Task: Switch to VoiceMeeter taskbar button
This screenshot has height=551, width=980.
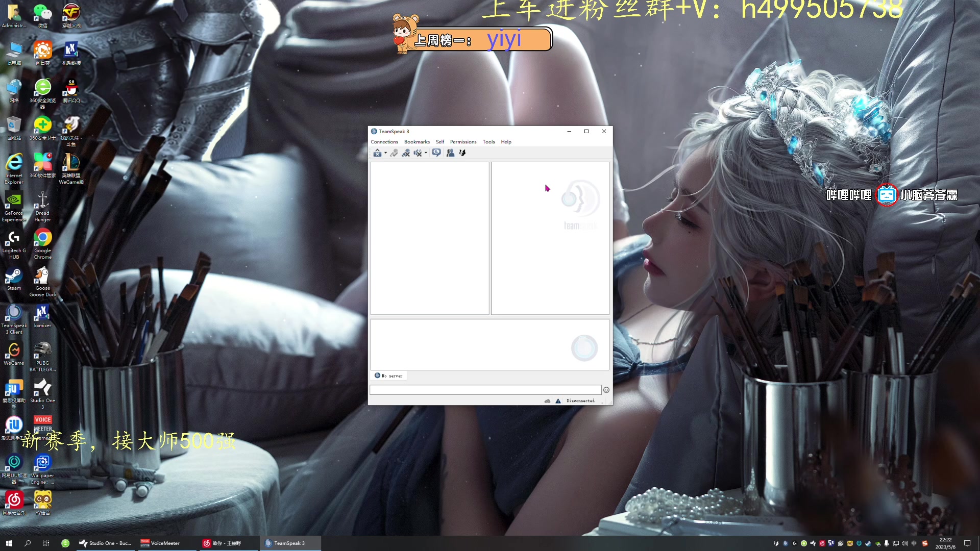Action: [x=166, y=543]
